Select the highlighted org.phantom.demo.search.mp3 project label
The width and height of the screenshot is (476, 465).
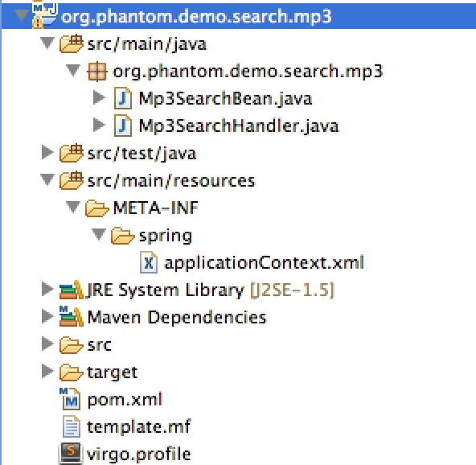click(x=196, y=17)
